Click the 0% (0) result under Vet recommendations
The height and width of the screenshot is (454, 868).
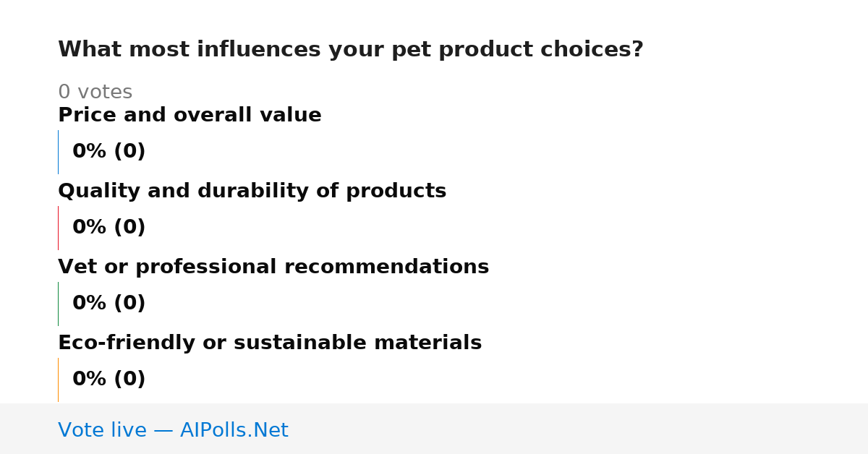(x=109, y=304)
